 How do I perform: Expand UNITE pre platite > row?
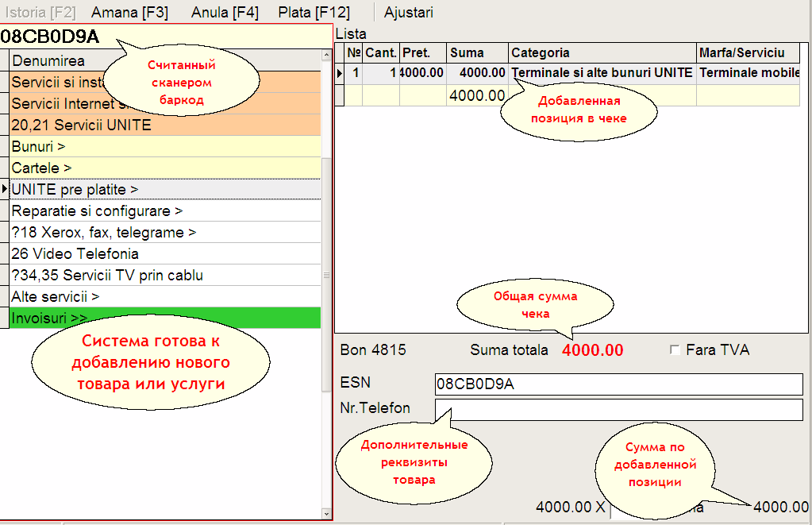[165, 190]
